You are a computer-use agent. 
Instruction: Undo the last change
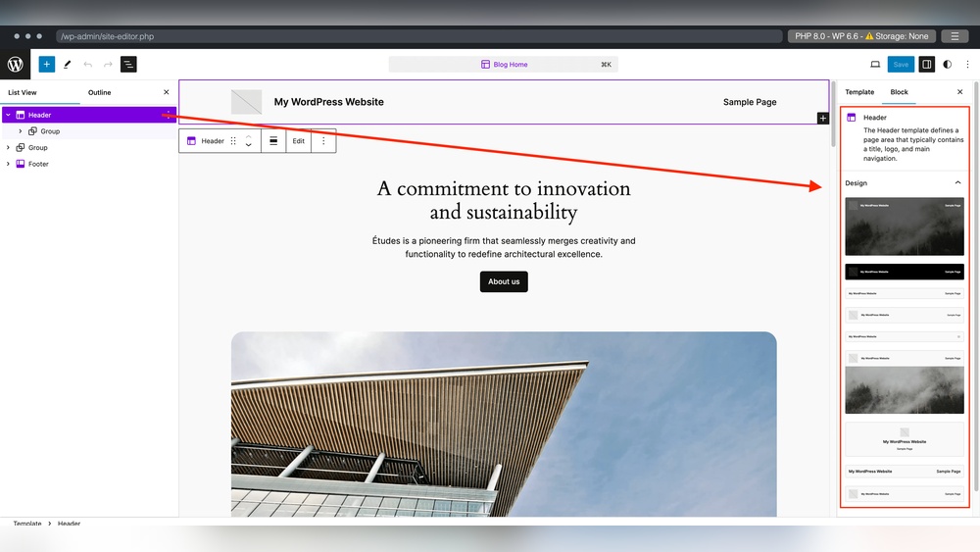pyautogui.click(x=87, y=65)
